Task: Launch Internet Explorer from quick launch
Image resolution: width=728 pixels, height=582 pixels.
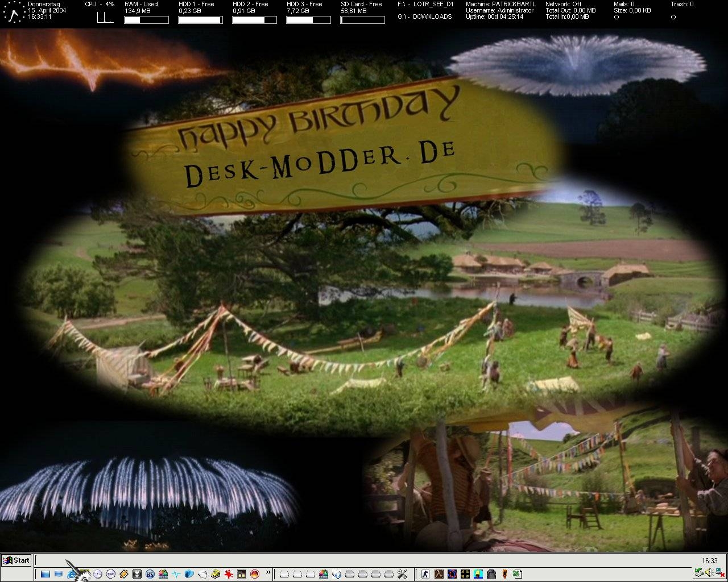Action: point(71,574)
